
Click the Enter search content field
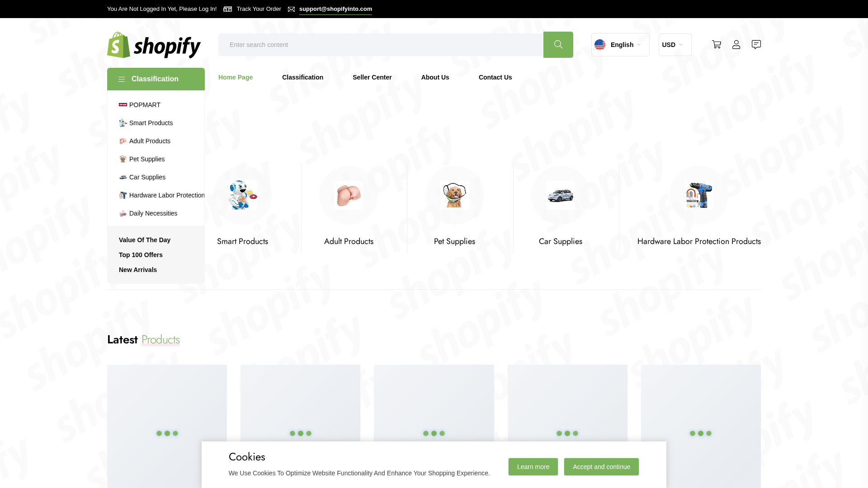pos(381,45)
